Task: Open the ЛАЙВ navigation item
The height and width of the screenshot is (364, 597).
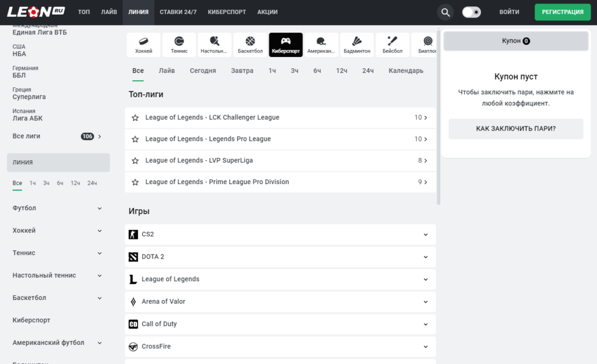Action: click(x=109, y=12)
